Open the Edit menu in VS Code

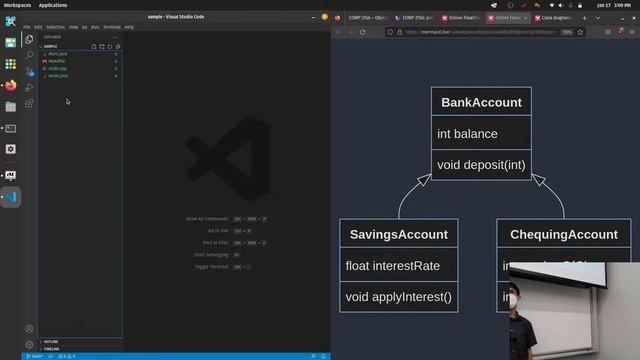(x=38, y=27)
